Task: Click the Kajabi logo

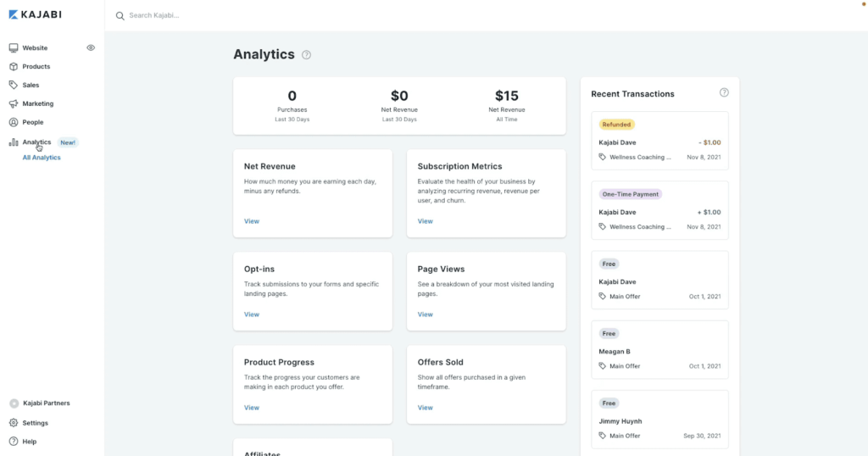Action: [35, 14]
